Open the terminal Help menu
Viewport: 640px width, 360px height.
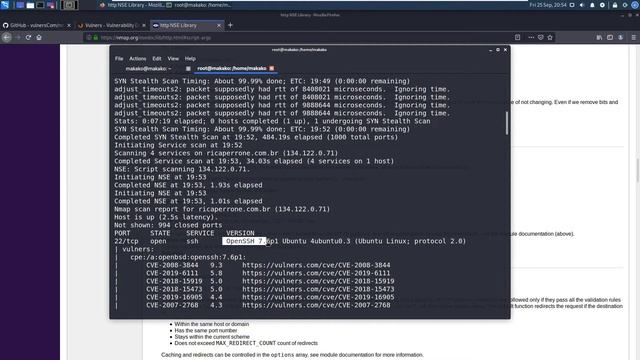190,59
